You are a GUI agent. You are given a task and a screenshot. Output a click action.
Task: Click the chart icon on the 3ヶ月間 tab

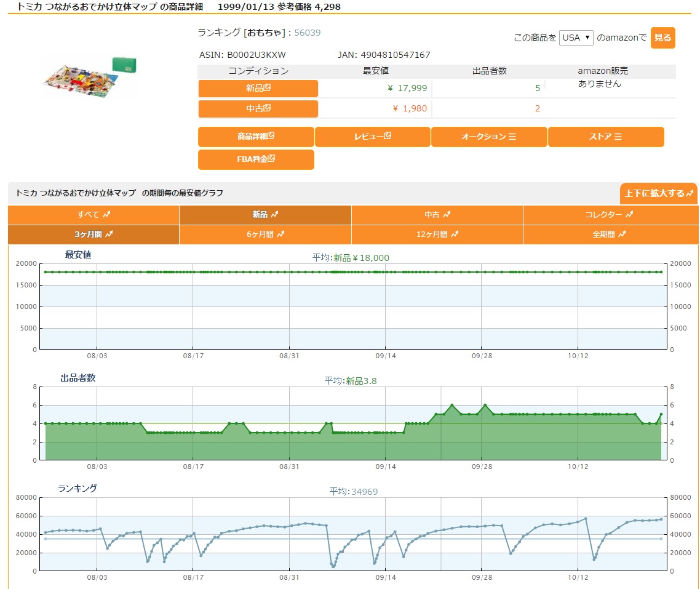point(109,234)
